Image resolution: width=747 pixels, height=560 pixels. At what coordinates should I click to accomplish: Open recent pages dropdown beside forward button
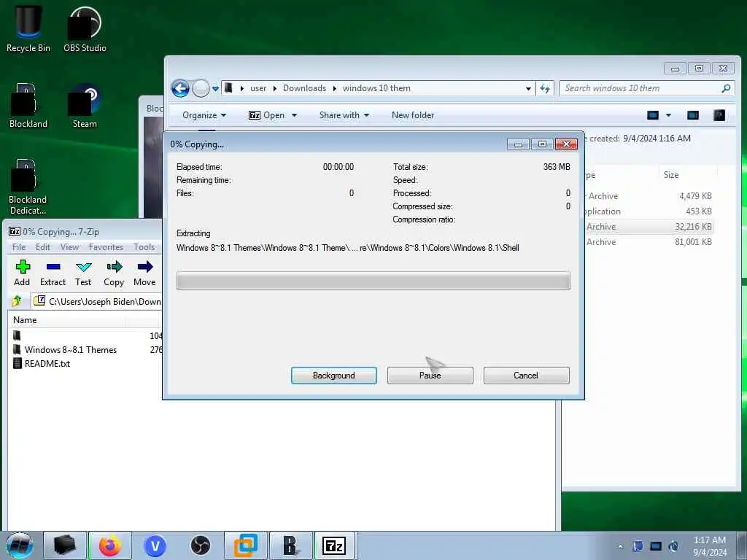(215, 88)
